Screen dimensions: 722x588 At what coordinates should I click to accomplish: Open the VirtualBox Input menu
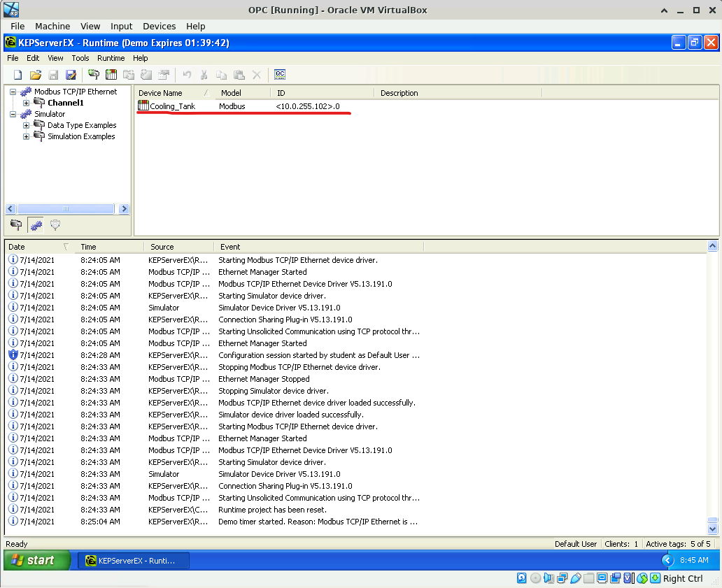122,27
